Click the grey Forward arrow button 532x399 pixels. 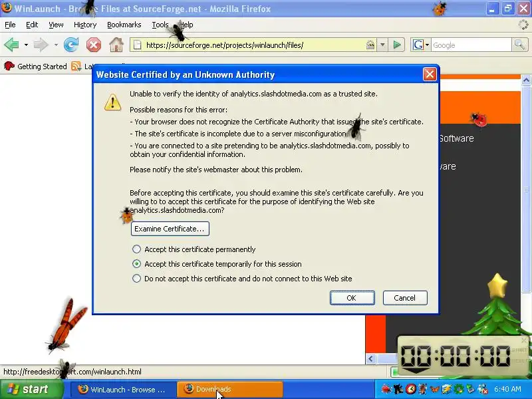(41, 45)
